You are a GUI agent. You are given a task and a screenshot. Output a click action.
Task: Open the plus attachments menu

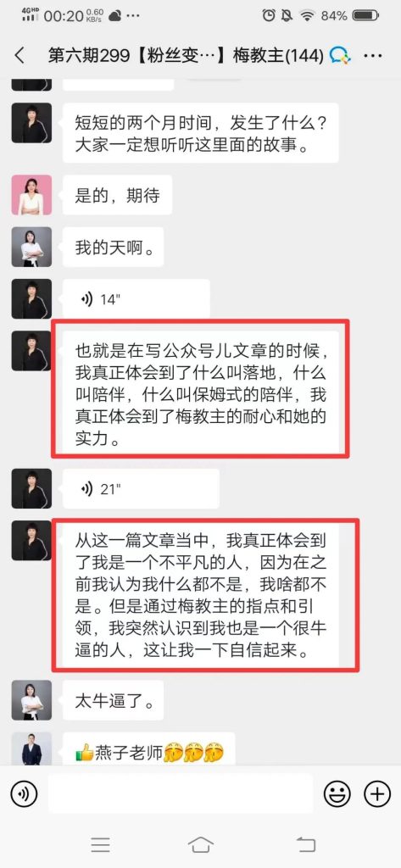tap(377, 794)
